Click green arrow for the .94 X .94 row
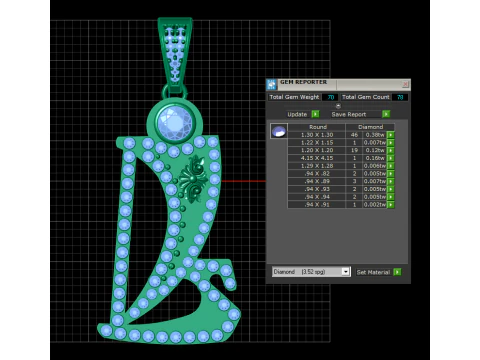This screenshot has width=480, height=360. 391,197
